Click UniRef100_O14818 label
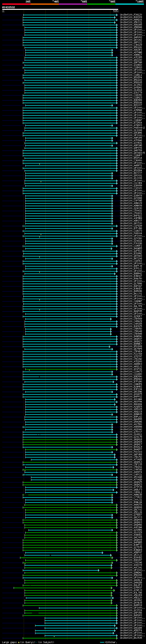This screenshot has height=644, width=146. (131, 90)
